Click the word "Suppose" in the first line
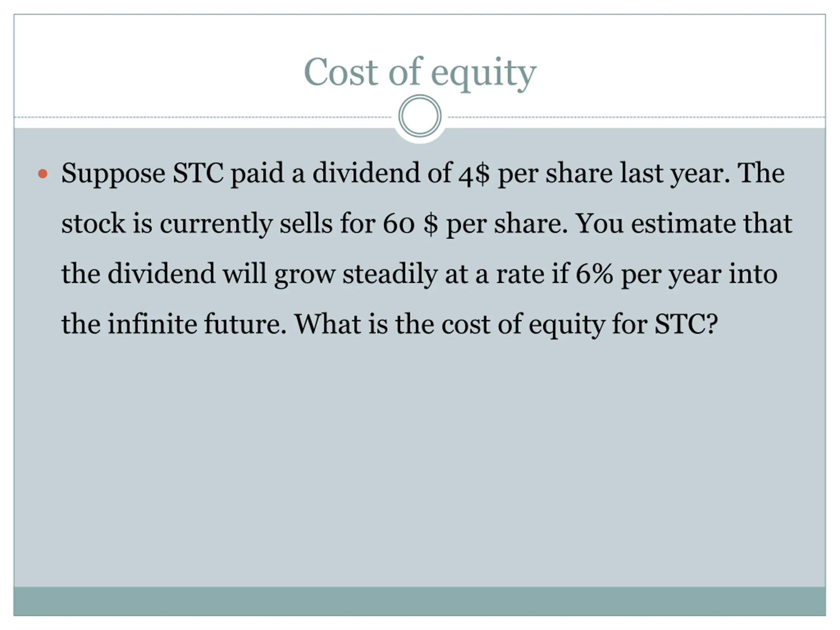The width and height of the screenshot is (840, 630). pos(113,174)
